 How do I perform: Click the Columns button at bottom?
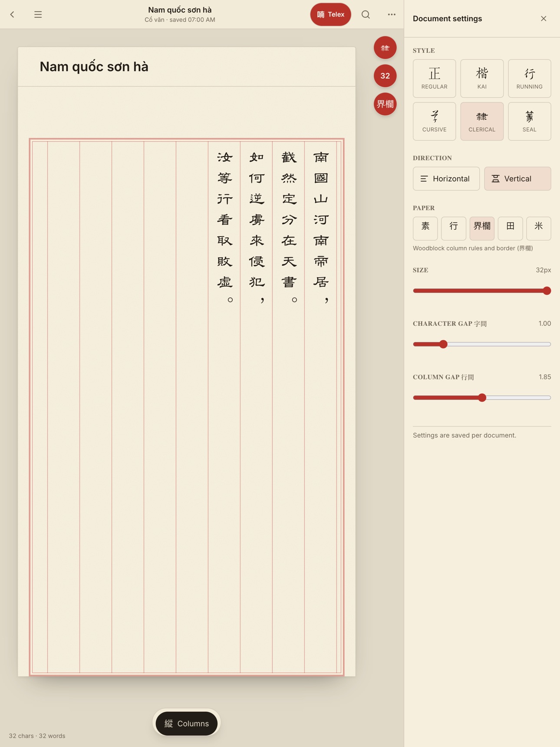click(x=187, y=724)
